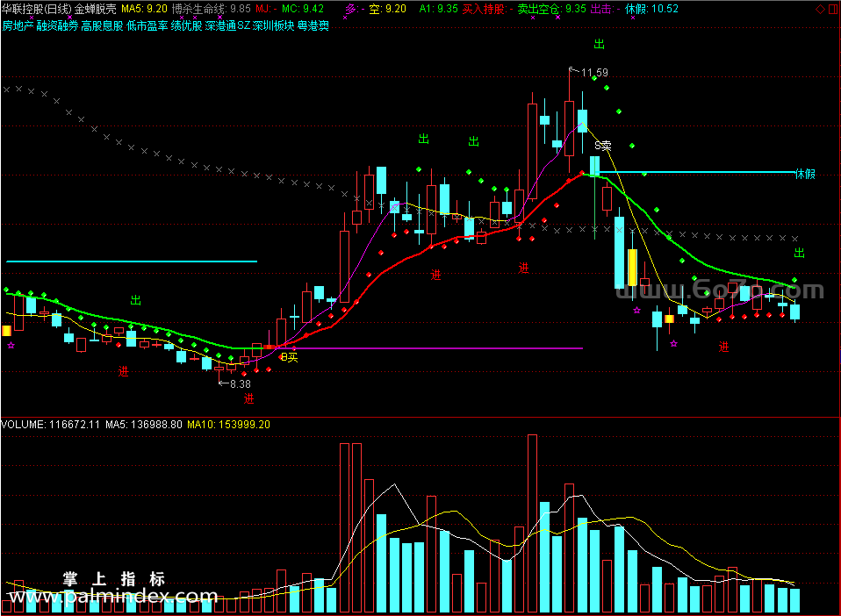Click the MC: 9.42 readout

pyautogui.click(x=303, y=9)
